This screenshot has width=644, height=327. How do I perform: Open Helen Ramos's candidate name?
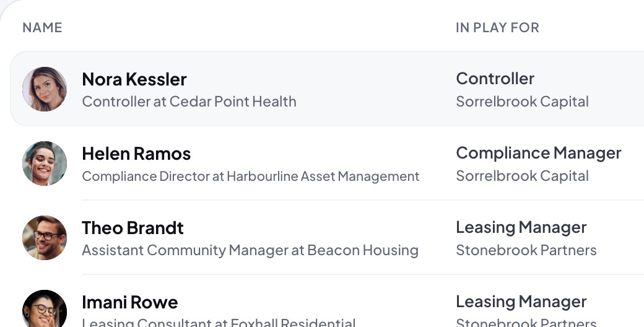pyautogui.click(x=136, y=154)
